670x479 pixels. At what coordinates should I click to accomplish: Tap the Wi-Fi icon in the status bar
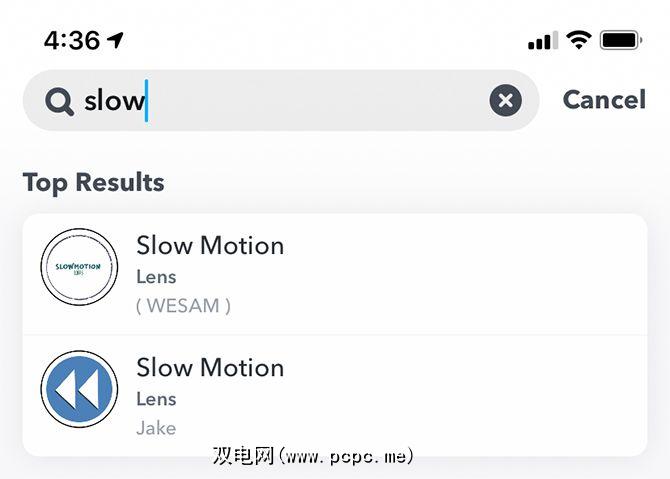click(x=578, y=40)
